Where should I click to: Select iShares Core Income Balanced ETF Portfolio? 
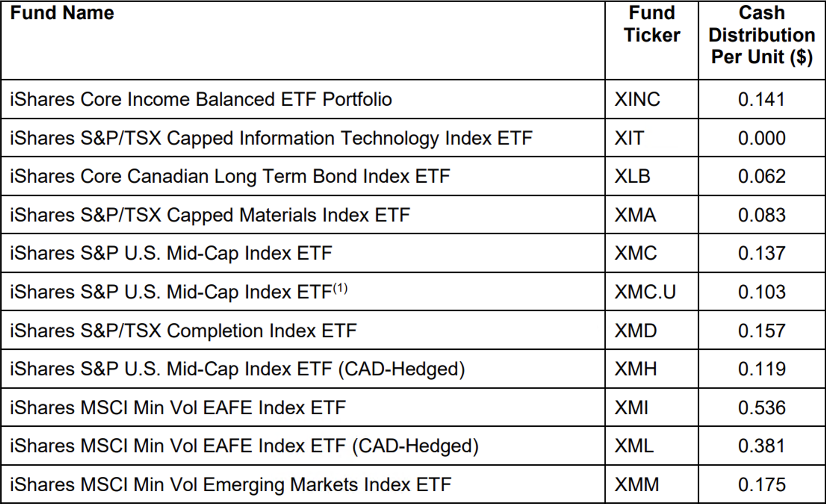pos(201,99)
